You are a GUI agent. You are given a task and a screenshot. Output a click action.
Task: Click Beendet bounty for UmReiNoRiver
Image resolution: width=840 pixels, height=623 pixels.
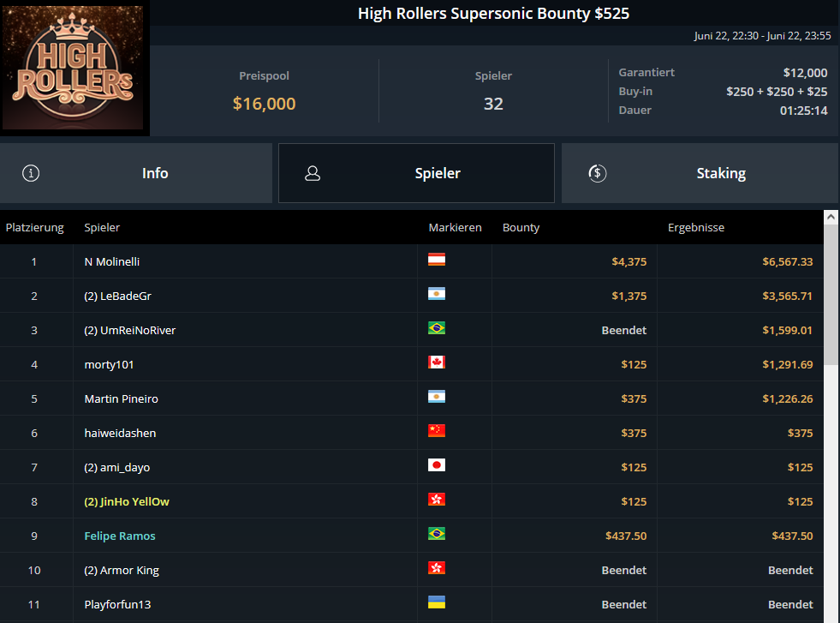[x=624, y=330]
